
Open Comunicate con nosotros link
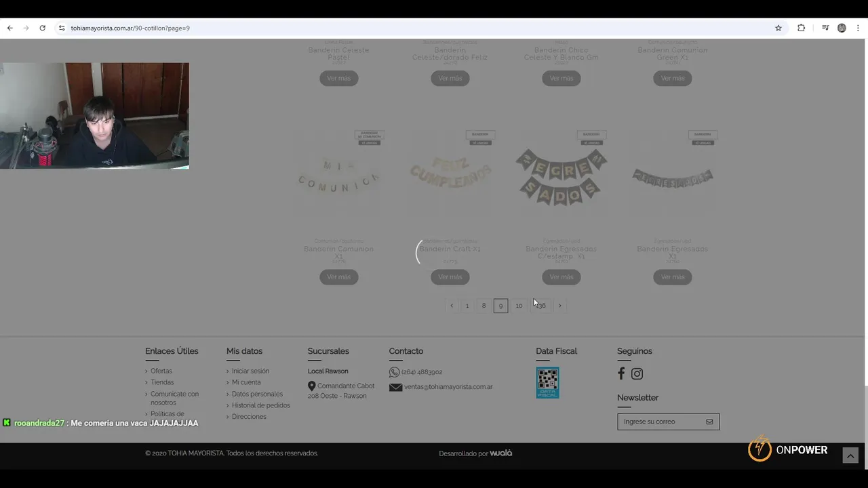coord(174,398)
